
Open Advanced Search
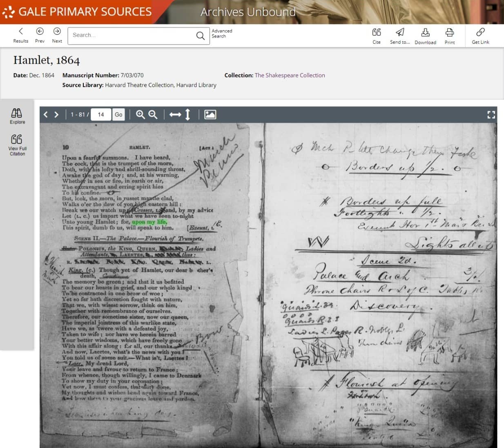point(222,33)
